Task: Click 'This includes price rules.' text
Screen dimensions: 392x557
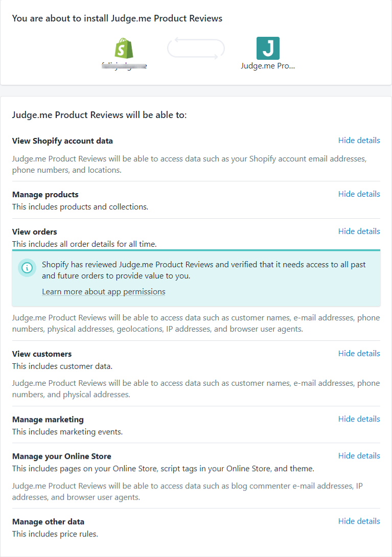Action: coord(55,534)
